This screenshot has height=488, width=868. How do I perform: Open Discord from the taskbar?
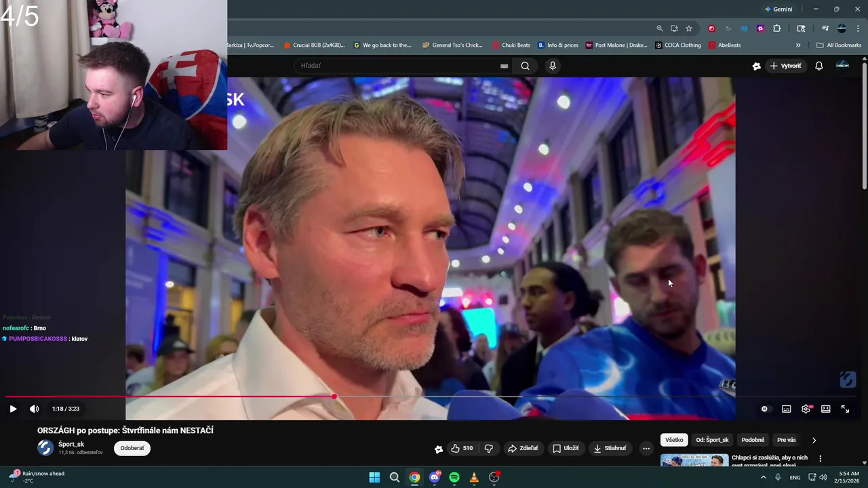point(435,477)
